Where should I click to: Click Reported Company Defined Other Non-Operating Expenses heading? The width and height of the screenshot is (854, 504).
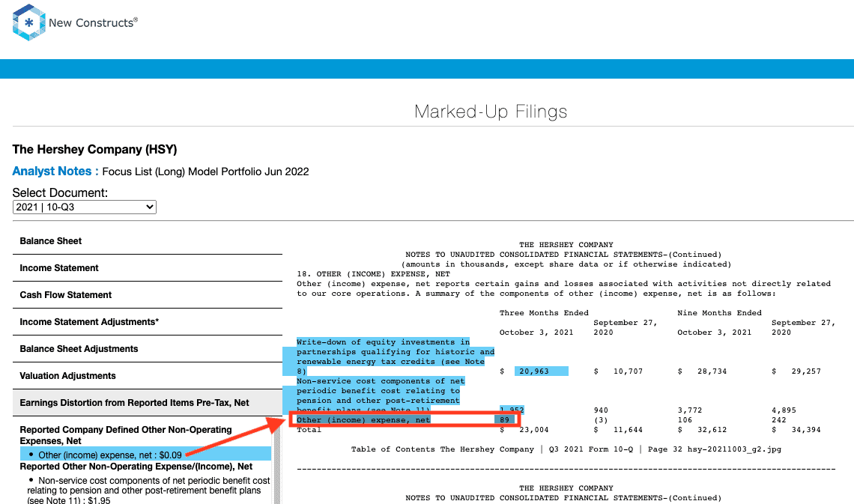point(126,435)
